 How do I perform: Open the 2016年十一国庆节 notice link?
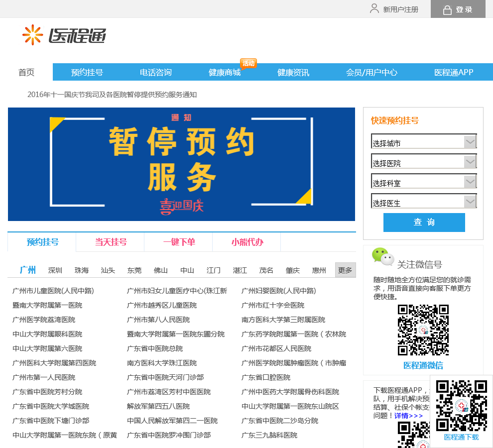(112, 95)
